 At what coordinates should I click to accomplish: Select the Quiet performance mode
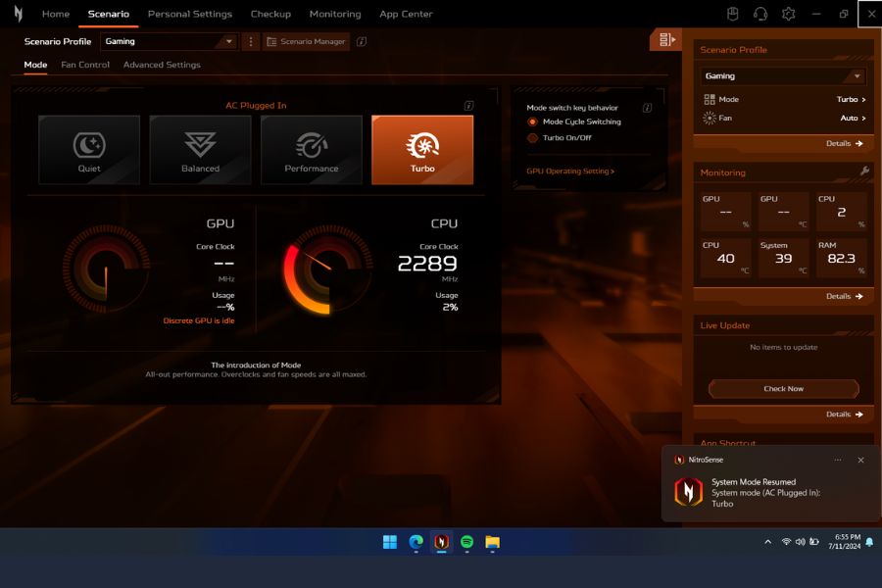click(x=89, y=149)
